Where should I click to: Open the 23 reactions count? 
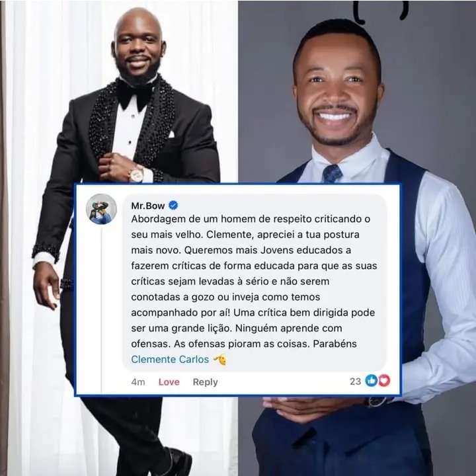(x=355, y=381)
